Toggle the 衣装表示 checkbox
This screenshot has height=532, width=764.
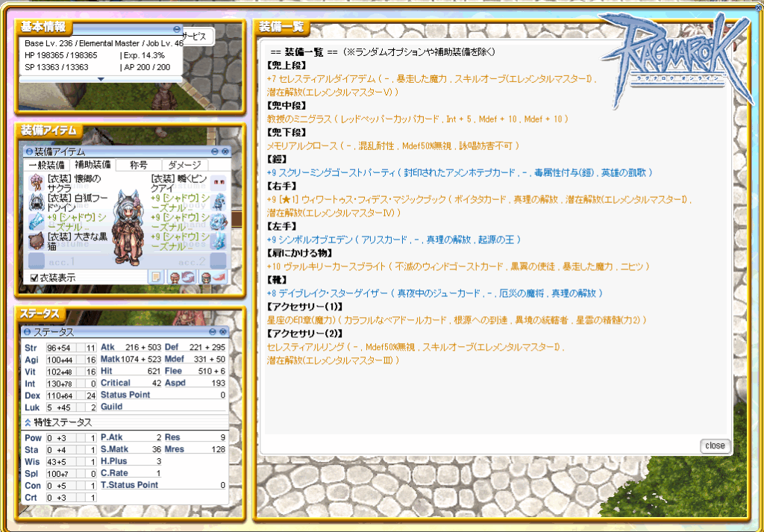click(34, 278)
